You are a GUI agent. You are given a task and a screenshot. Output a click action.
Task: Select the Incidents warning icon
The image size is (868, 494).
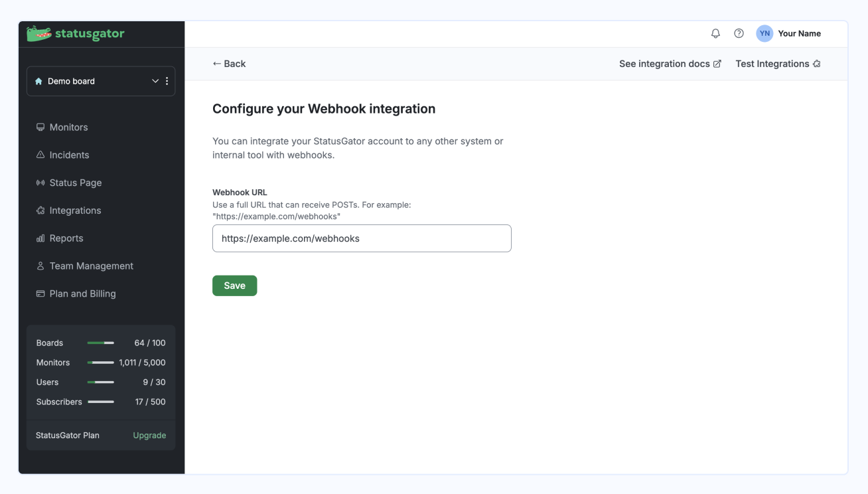(x=40, y=155)
